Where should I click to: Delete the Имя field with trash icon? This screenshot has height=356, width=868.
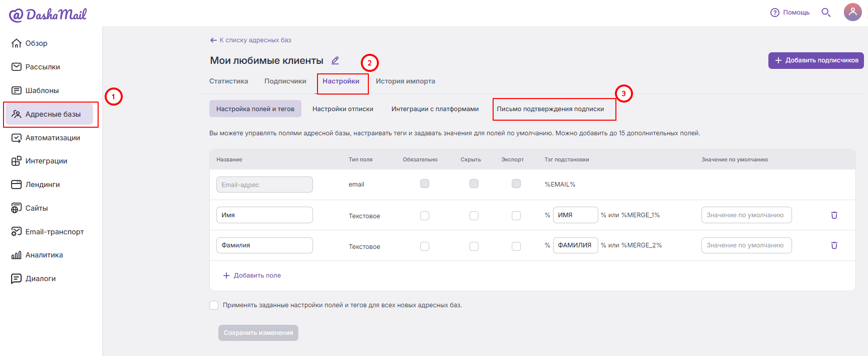click(834, 215)
